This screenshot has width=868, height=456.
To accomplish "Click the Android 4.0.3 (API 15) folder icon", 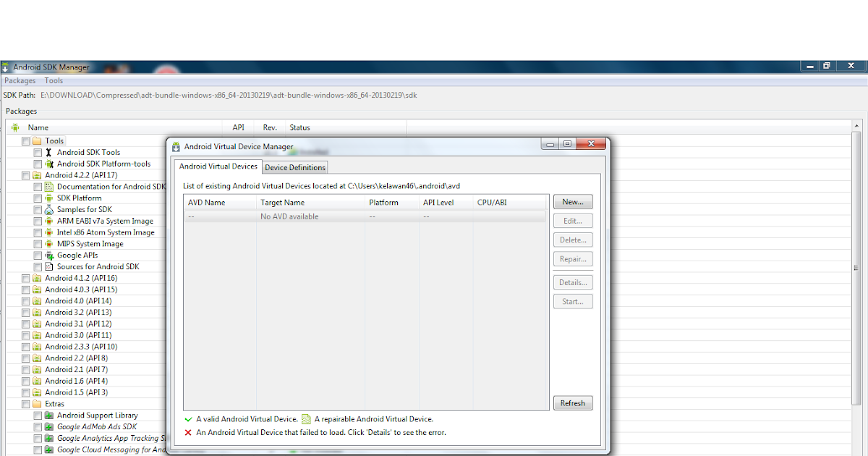I will (x=37, y=290).
